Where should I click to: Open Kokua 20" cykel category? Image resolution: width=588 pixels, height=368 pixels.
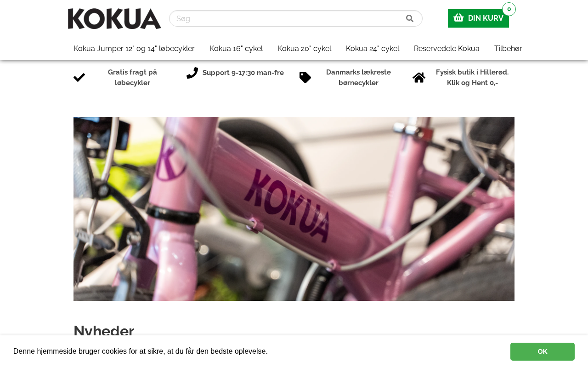click(x=304, y=49)
